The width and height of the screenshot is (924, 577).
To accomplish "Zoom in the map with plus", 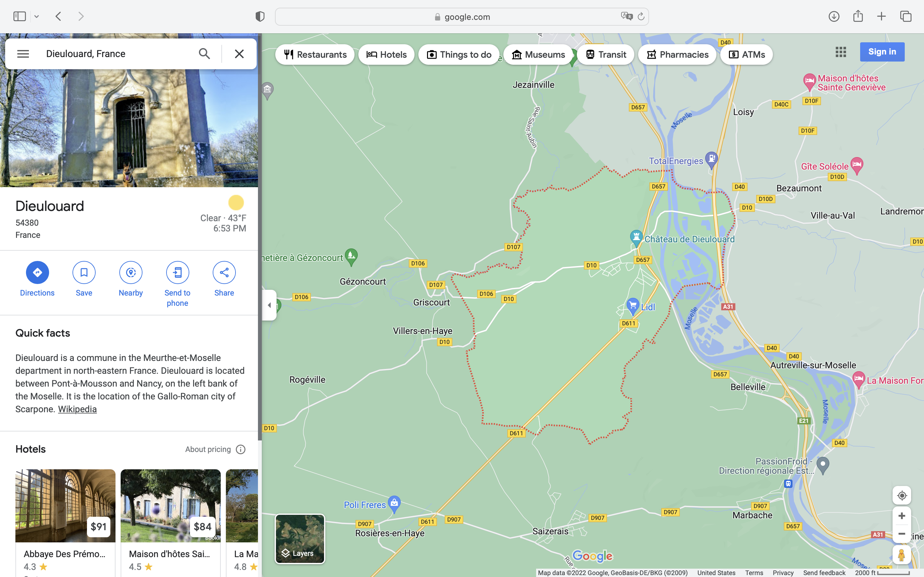I will tap(902, 516).
